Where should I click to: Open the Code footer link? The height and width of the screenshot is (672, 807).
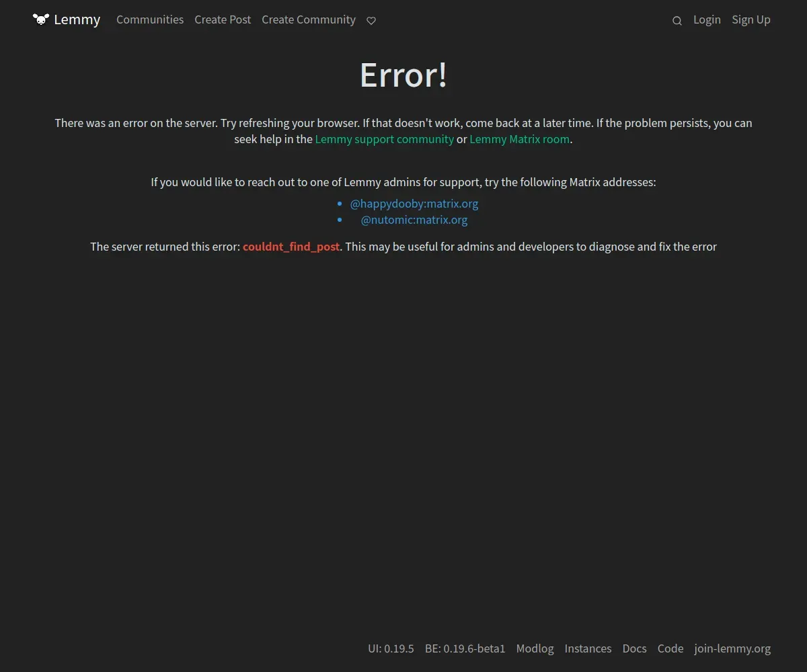[x=670, y=648]
